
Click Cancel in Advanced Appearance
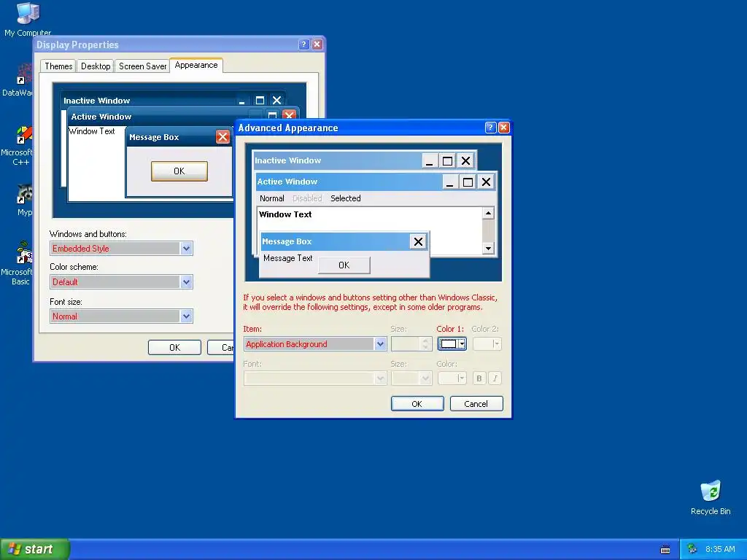[476, 404]
